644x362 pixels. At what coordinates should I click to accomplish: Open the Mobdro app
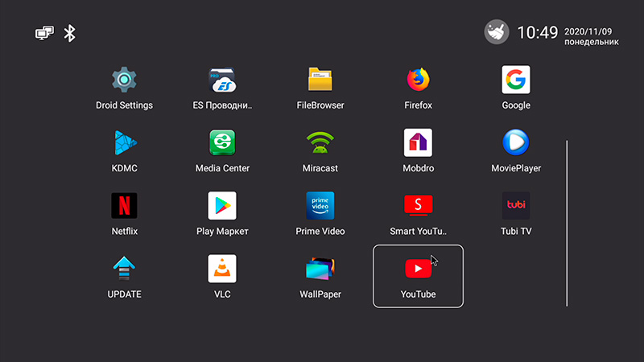click(x=418, y=143)
